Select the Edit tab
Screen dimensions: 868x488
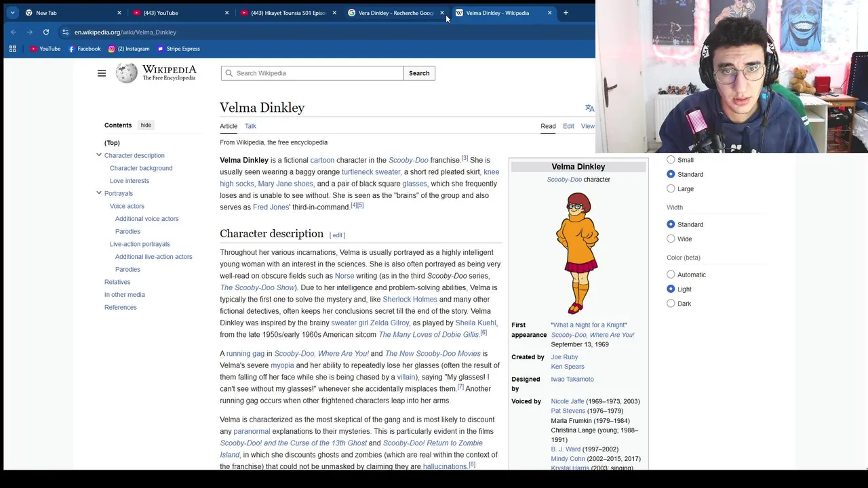point(568,126)
